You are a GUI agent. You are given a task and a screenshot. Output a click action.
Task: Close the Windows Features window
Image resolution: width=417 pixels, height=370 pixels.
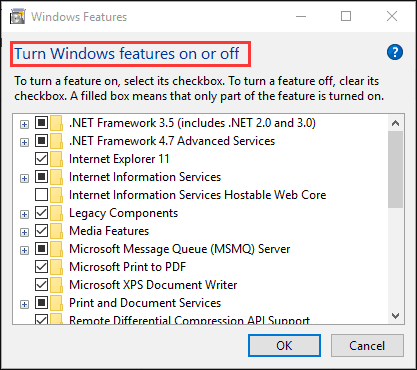tap(392, 16)
